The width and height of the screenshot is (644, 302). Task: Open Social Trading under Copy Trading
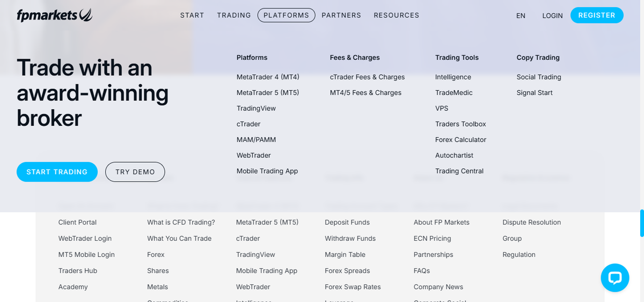point(539,77)
